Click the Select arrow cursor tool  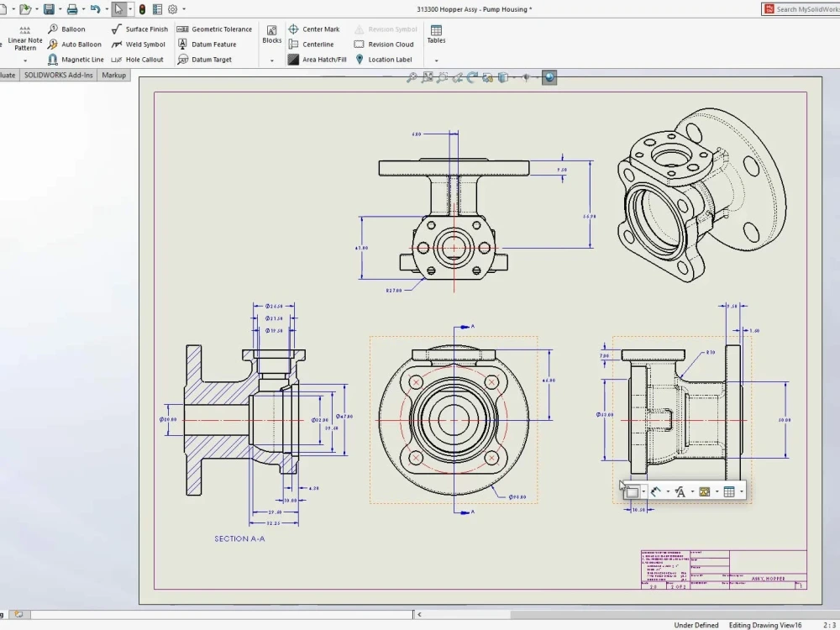pos(118,9)
